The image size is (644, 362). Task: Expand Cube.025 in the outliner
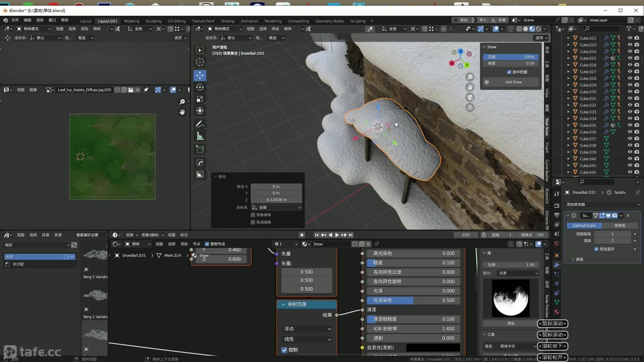coord(568,58)
